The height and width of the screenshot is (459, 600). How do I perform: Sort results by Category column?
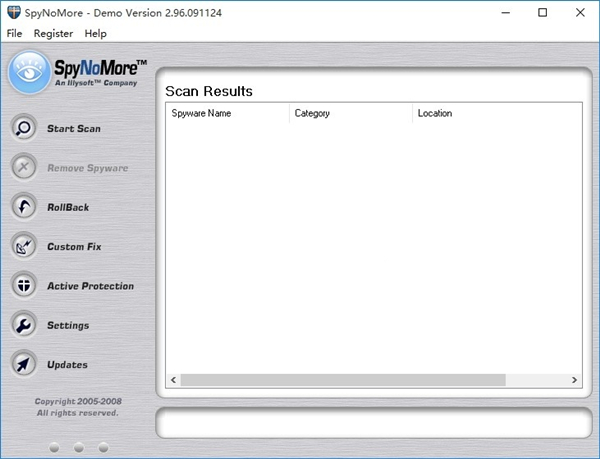(x=350, y=113)
